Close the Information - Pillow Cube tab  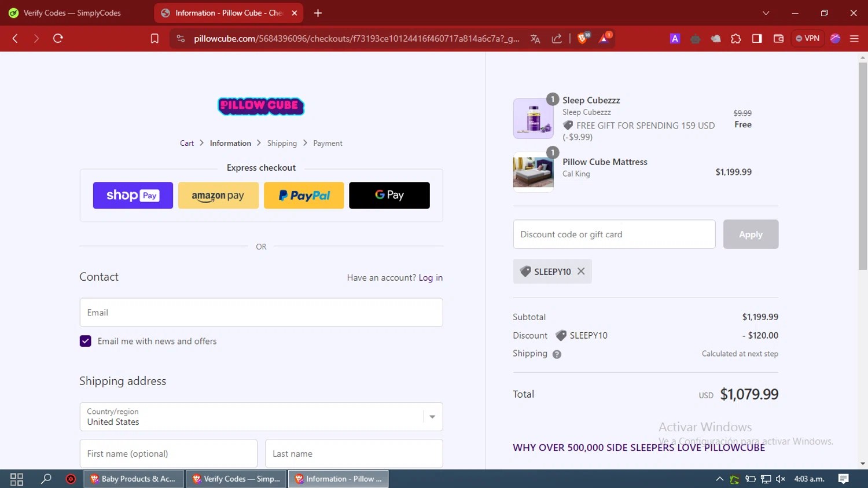(294, 13)
